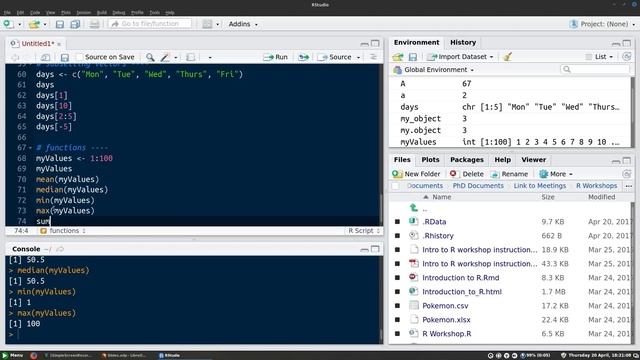
Task: Click the workspace panes layout icon
Action: [x=207, y=24]
